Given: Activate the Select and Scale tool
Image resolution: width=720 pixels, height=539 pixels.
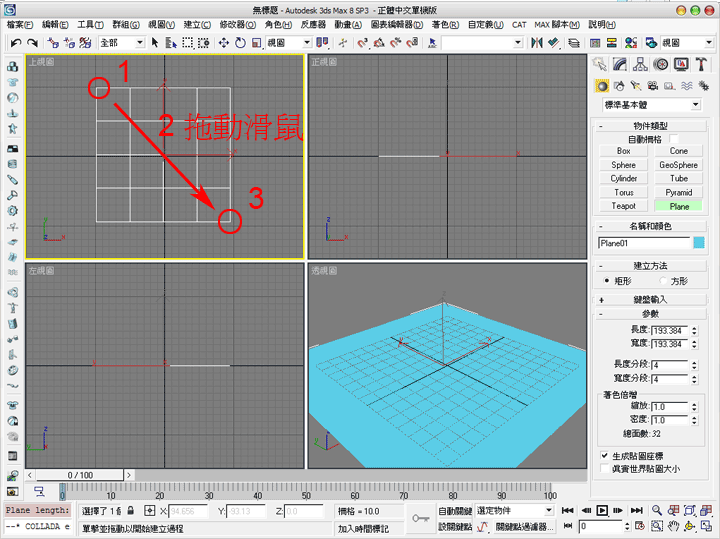Looking at the screenshot, I should pos(256,43).
